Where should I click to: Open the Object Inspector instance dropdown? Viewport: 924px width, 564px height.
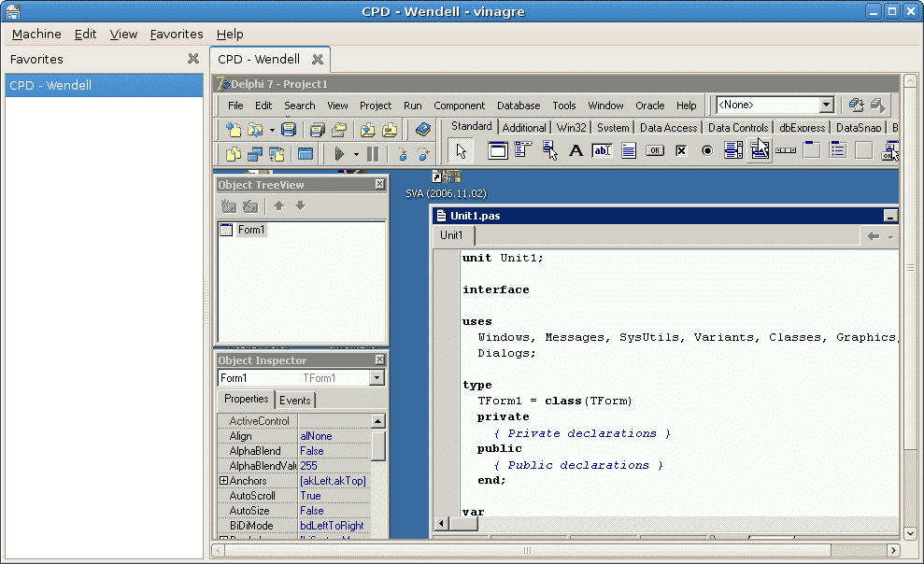pyautogui.click(x=377, y=378)
